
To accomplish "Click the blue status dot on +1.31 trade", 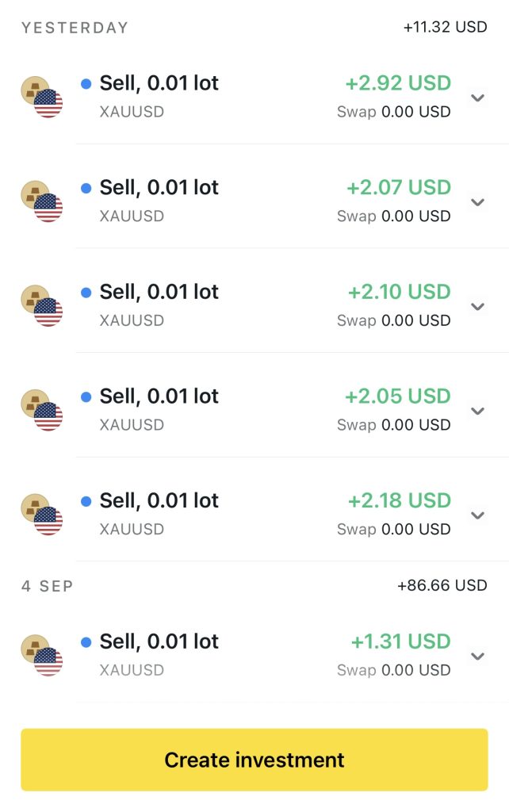I will tap(86, 642).
